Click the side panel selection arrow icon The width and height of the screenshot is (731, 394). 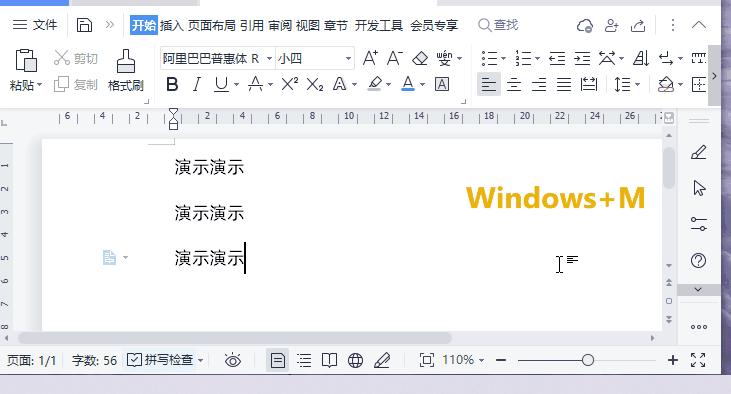699,188
